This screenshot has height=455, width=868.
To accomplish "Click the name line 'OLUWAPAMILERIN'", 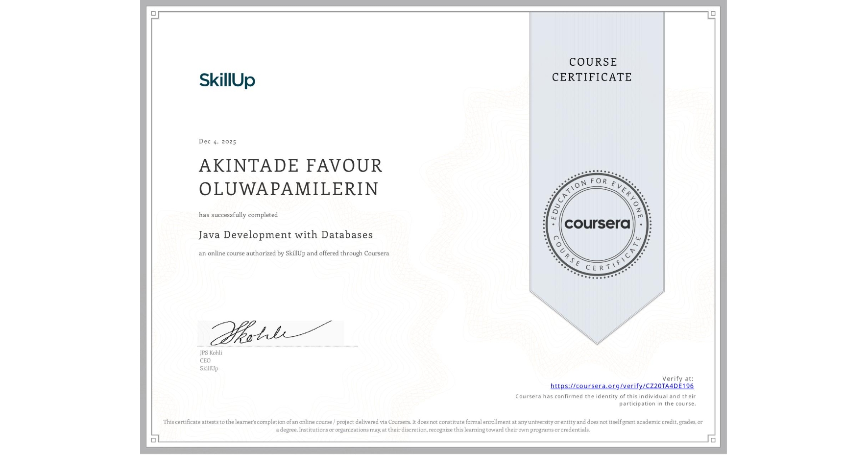I will coord(289,189).
